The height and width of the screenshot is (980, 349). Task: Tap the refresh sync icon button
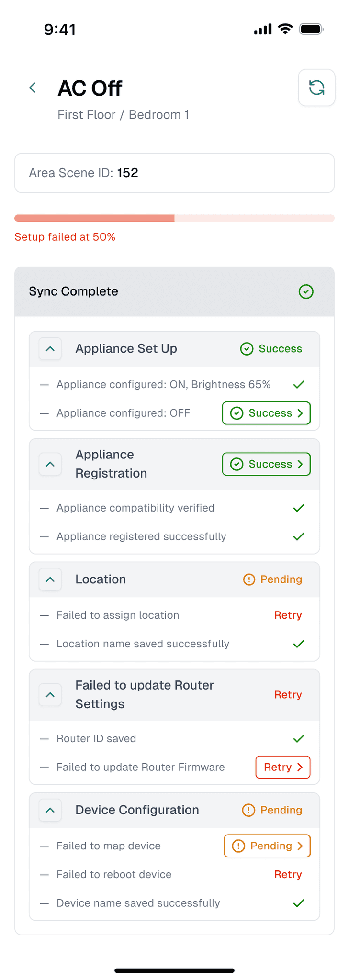pyautogui.click(x=316, y=88)
